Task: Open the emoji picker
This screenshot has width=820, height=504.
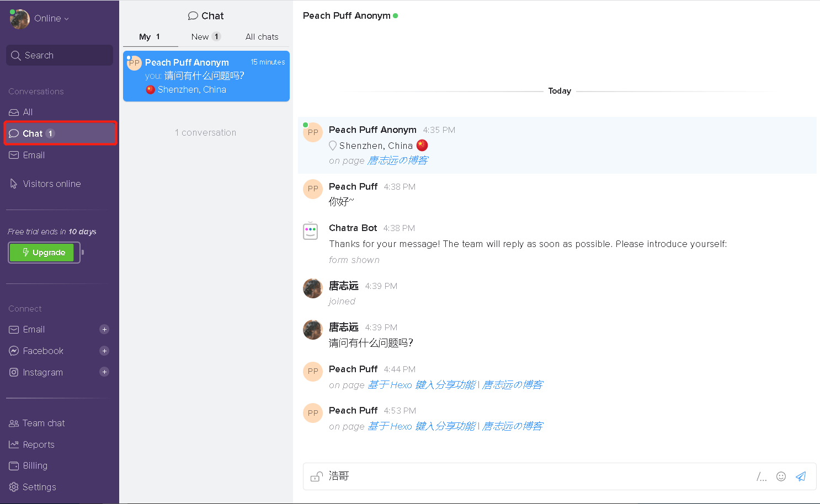Action: [781, 476]
